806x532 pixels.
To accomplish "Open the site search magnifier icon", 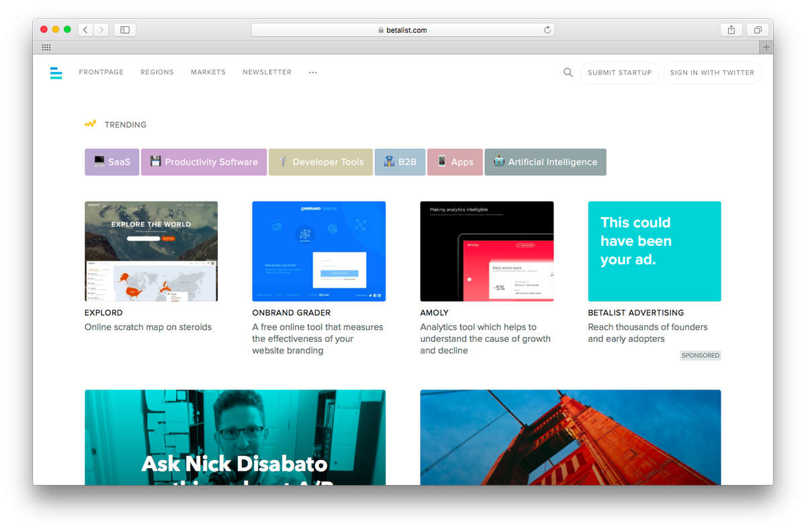I will tap(568, 73).
